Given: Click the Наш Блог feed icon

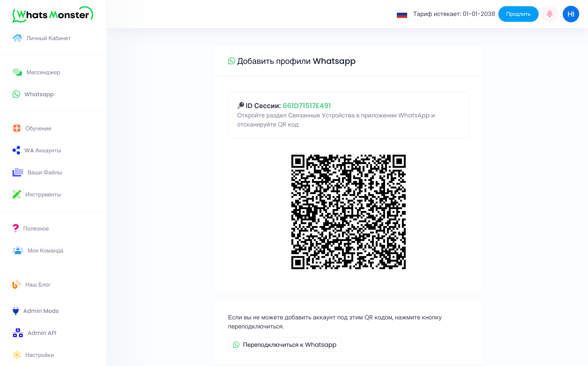Looking at the screenshot, I should pos(17,285).
